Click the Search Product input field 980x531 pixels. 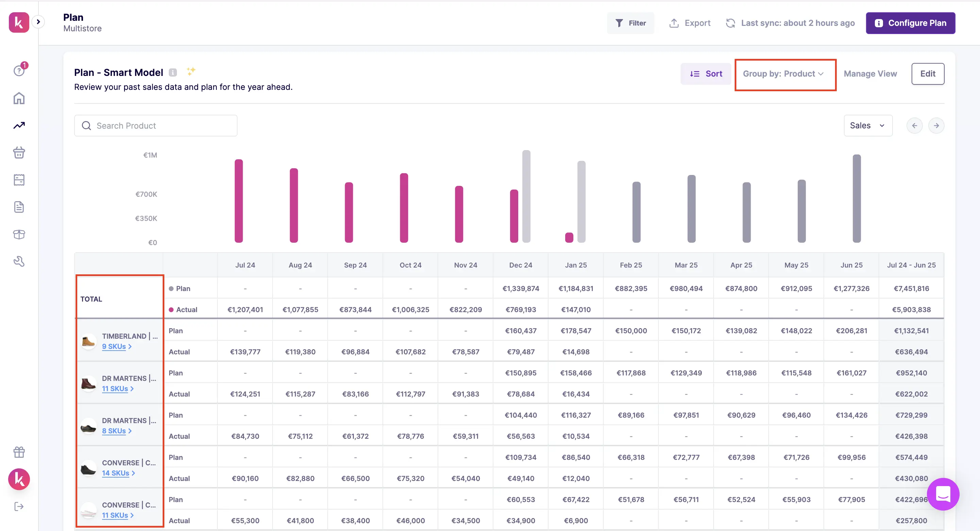click(x=156, y=126)
